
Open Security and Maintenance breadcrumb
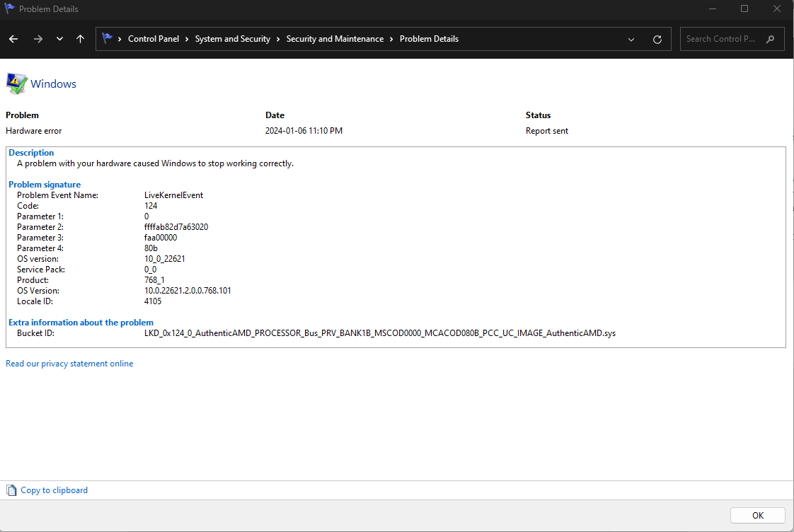tap(335, 39)
